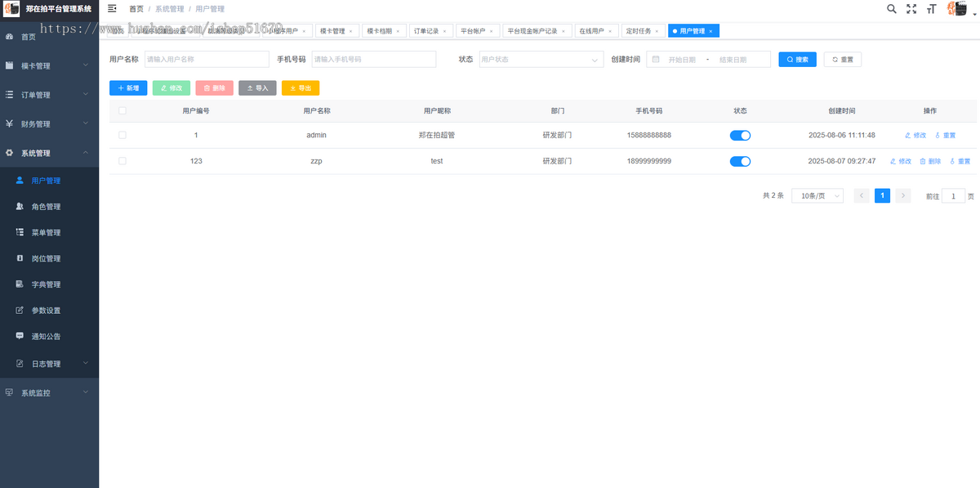The width and height of the screenshot is (980, 488).
Task: Click the blue page 1 pagination button
Action: pyautogui.click(x=882, y=195)
